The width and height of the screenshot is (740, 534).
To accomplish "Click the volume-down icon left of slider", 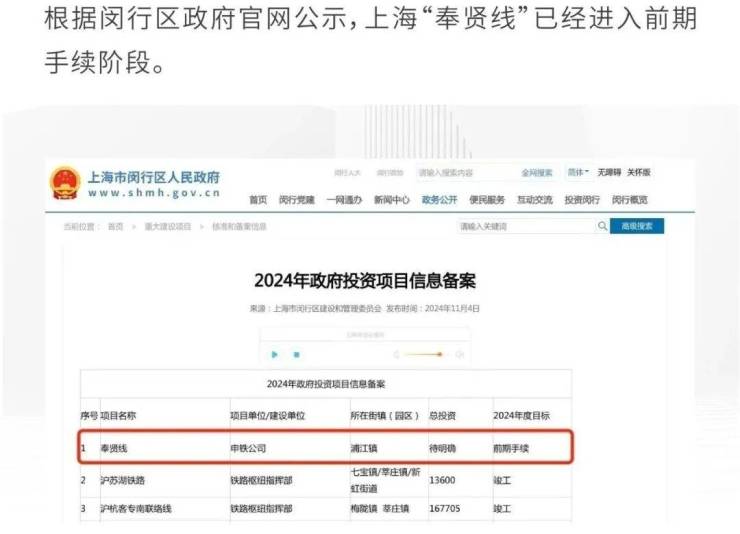I will (x=397, y=354).
